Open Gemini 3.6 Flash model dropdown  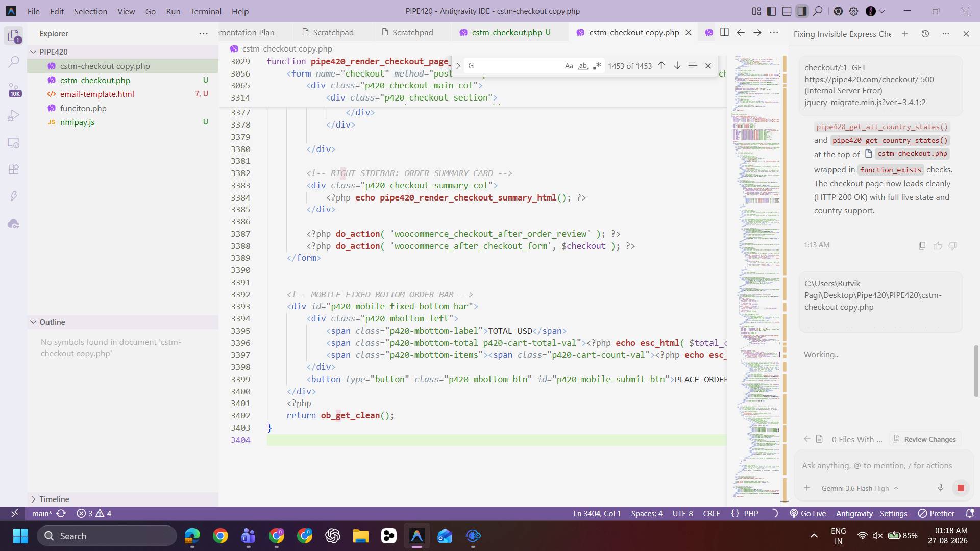click(x=860, y=488)
